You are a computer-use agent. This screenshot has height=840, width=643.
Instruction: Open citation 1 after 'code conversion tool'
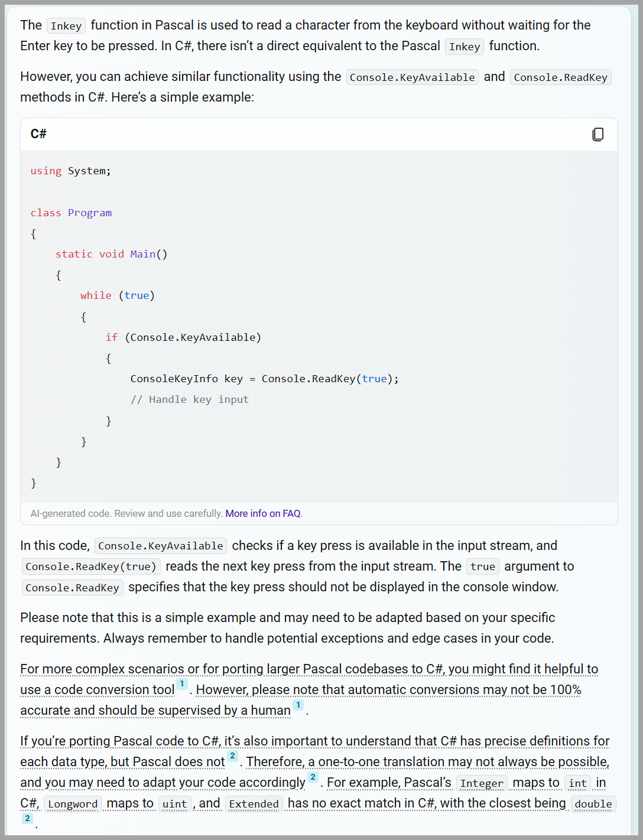[182, 684]
